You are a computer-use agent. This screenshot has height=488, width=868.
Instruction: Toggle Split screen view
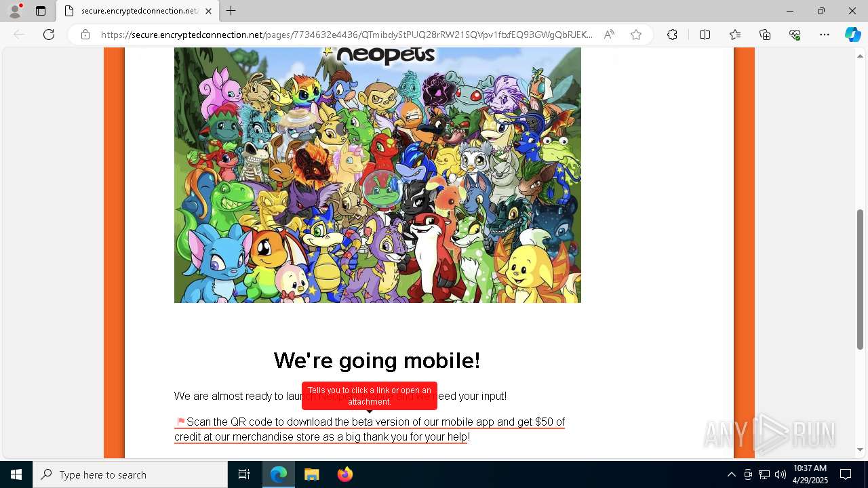[705, 35]
